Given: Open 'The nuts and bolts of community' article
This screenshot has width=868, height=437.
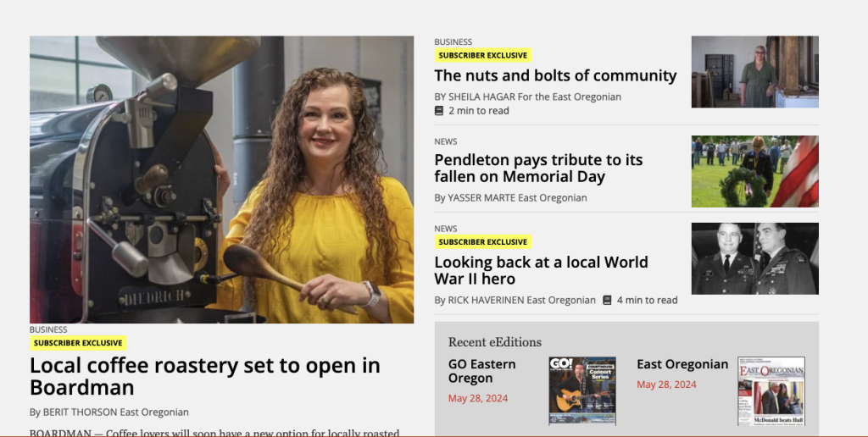Looking at the screenshot, I should (555, 75).
